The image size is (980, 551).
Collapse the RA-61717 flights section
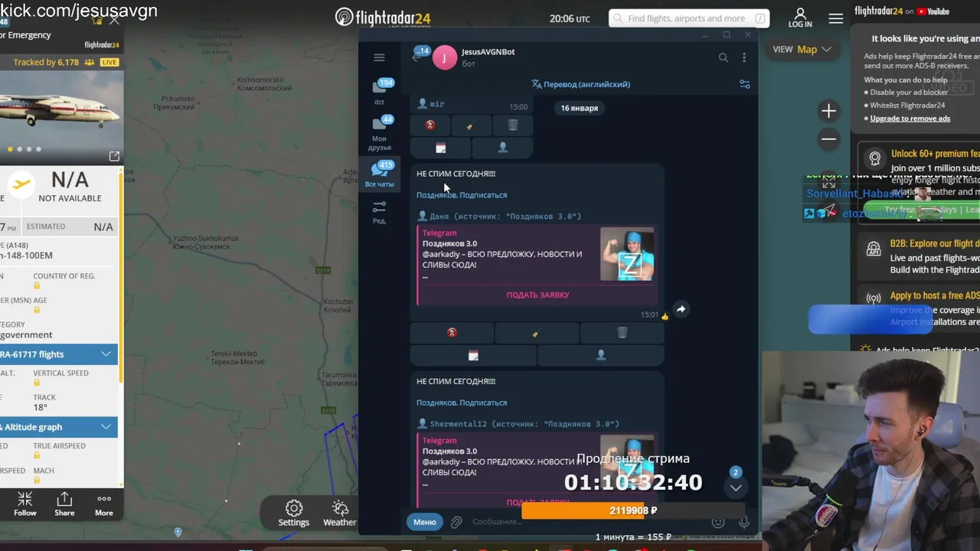(59, 354)
